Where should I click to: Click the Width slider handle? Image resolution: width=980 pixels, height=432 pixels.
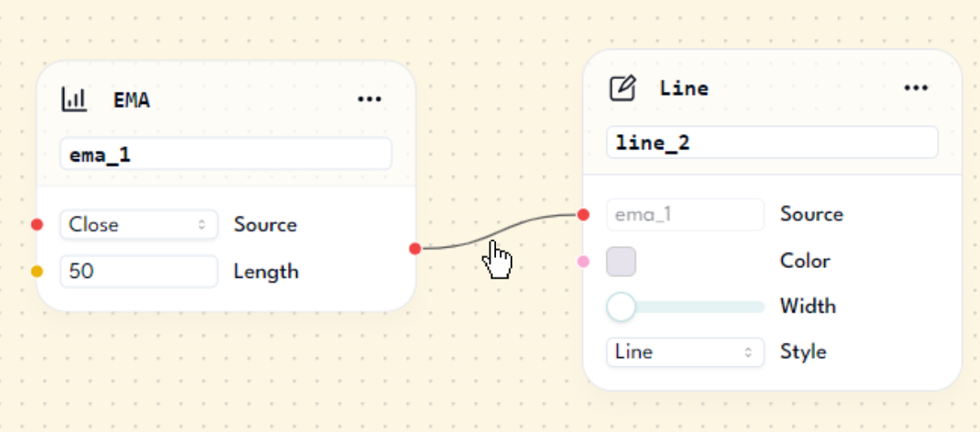[x=621, y=307]
